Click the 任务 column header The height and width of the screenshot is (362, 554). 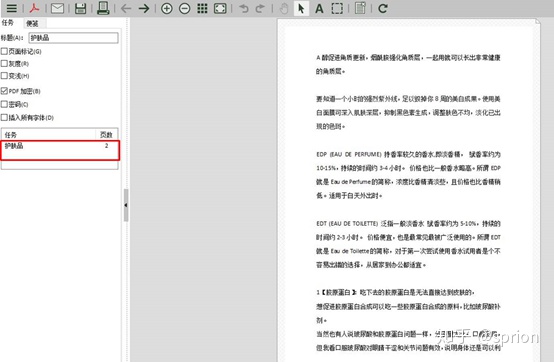click(x=48, y=135)
